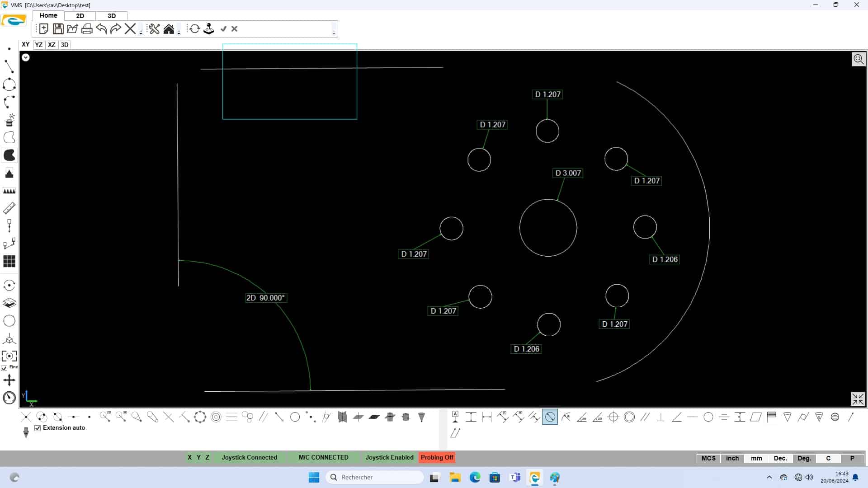Open the viewport dropdown arrow at top left
This screenshot has height=488, width=868.
pyautogui.click(x=25, y=57)
